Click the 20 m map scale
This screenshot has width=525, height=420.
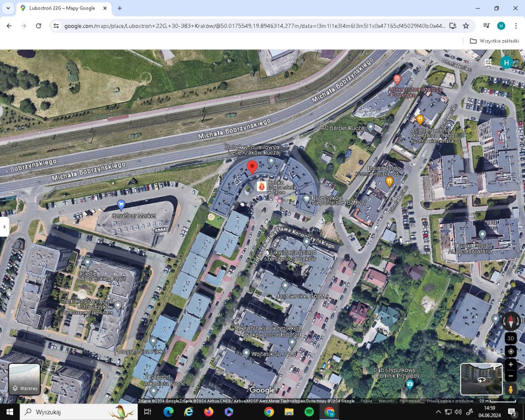click(497, 401)
